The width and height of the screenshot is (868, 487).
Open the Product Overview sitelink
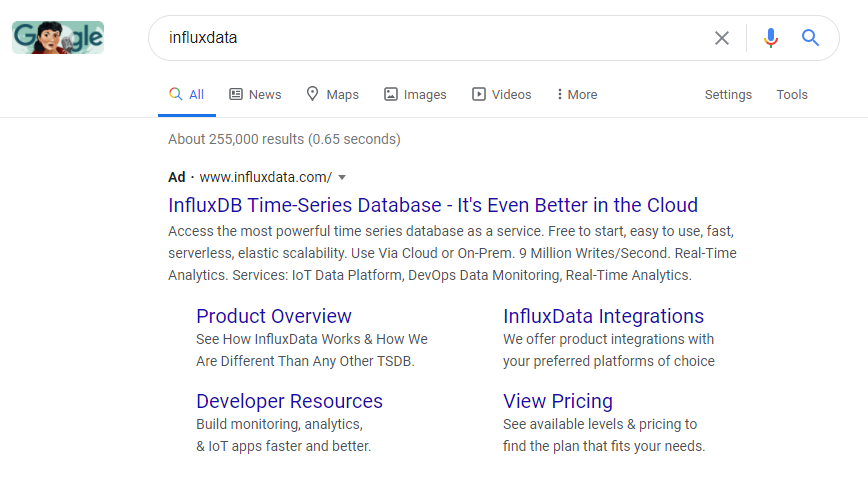(x=273, y=317)
